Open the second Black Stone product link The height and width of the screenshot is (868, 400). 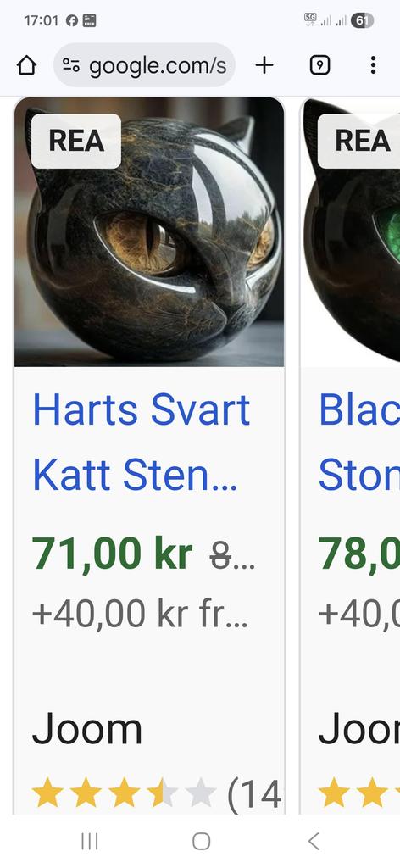(x=359, y=442)
